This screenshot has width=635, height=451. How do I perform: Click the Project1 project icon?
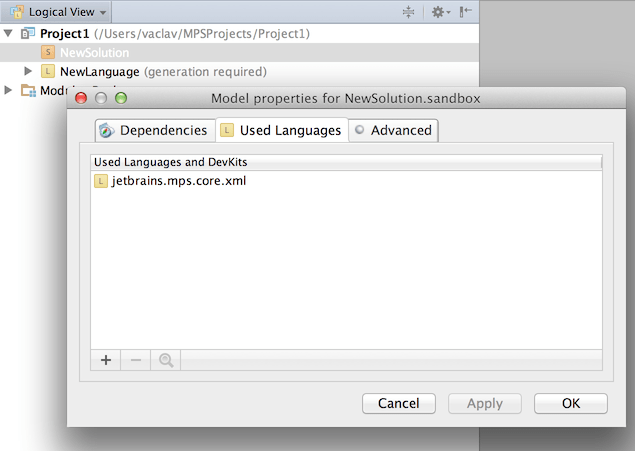click(28, 33)
